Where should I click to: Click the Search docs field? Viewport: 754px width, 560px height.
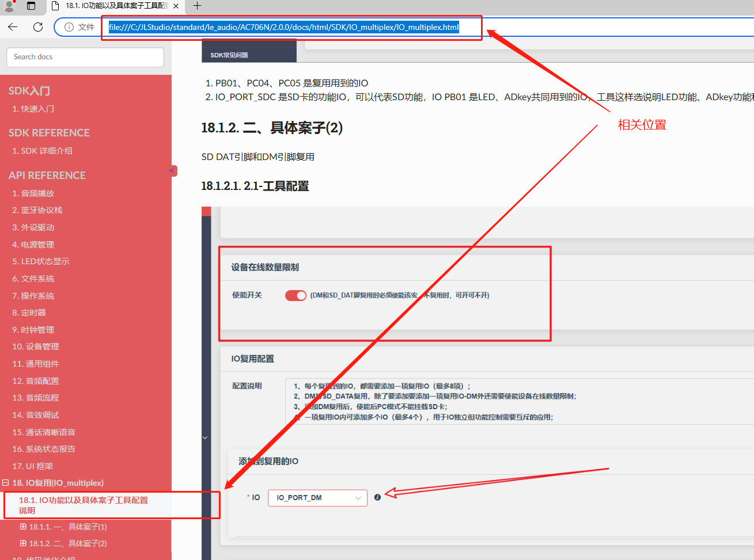click(85, 57)
